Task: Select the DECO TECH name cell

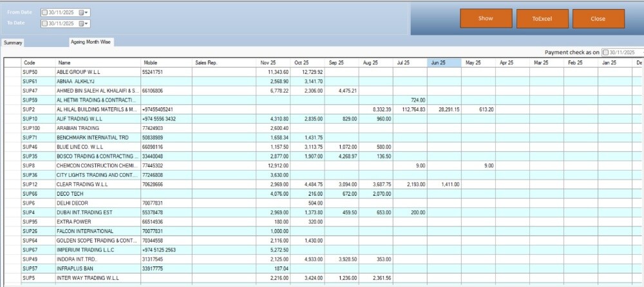Action: click(98, 194)
